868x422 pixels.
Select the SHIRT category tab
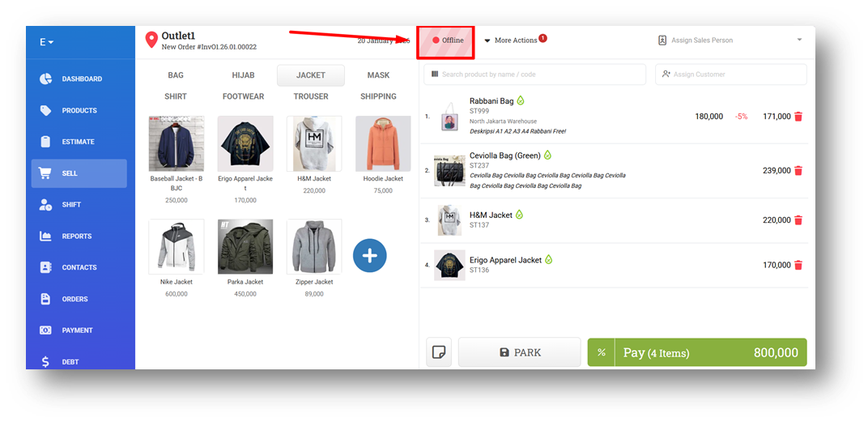point(176,96)
